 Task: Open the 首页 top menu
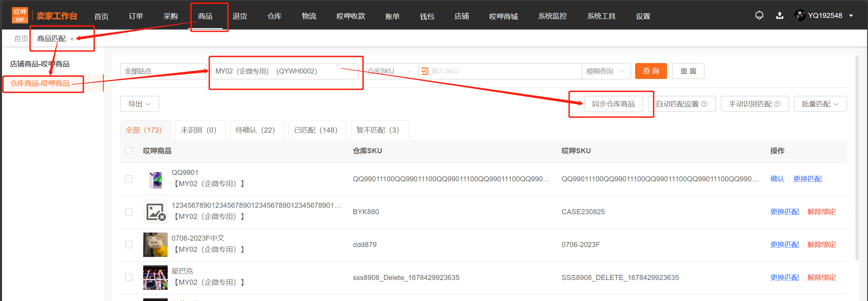pos(101,16)
